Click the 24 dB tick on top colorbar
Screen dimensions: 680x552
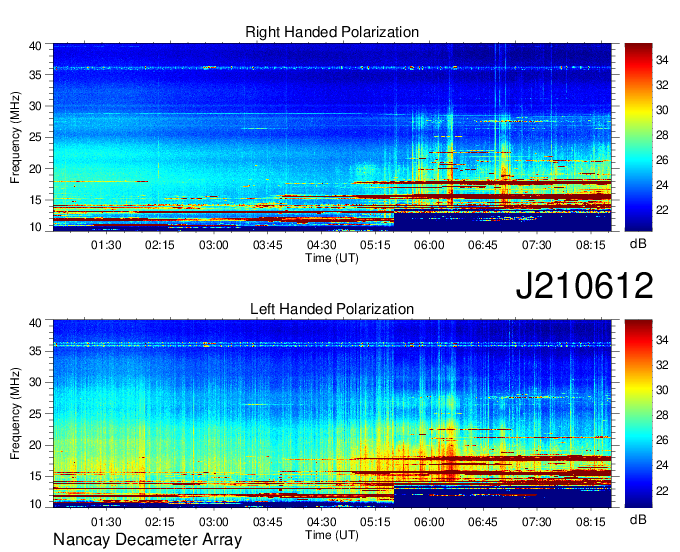pos(662,185)
